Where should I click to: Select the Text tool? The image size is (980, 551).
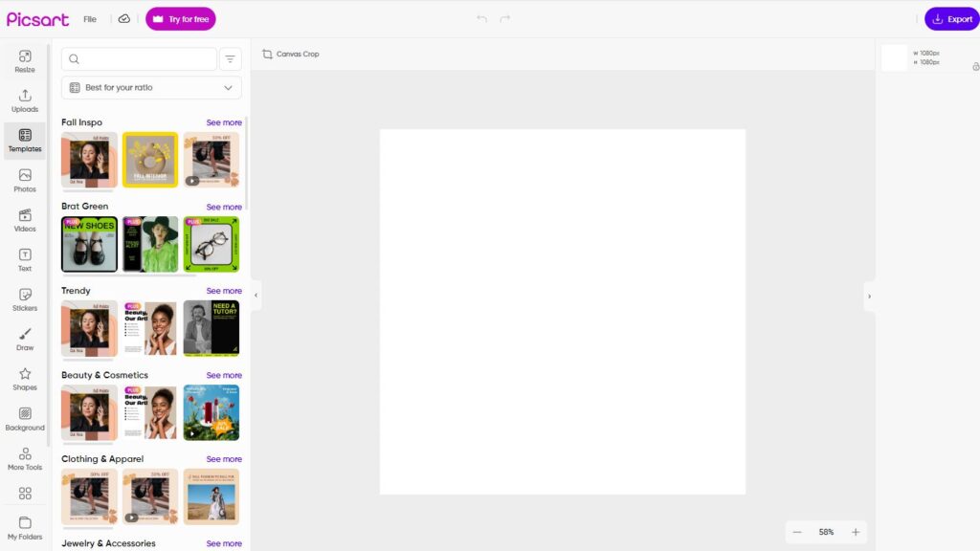[25, 260]
